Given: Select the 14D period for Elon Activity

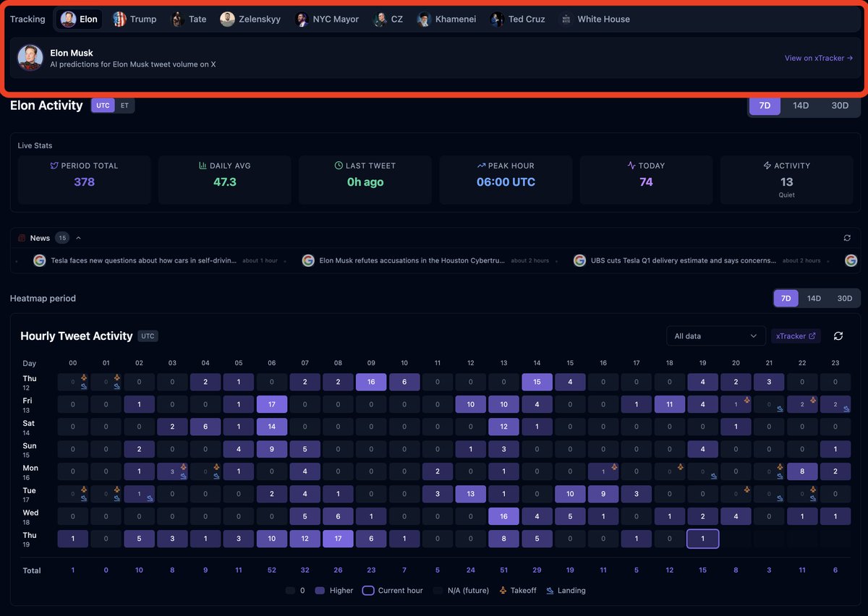Looking at the screenshot, I should pos(800,105).
